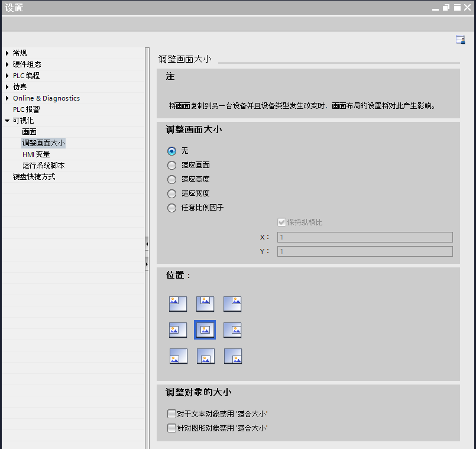Select the bottom-right position icon
Image resolution: width=476 pixels, height=449 pixels.
coord(232,356)
